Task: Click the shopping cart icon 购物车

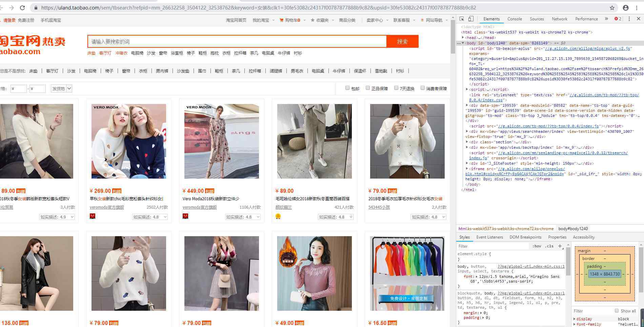Action: point(281,20)
